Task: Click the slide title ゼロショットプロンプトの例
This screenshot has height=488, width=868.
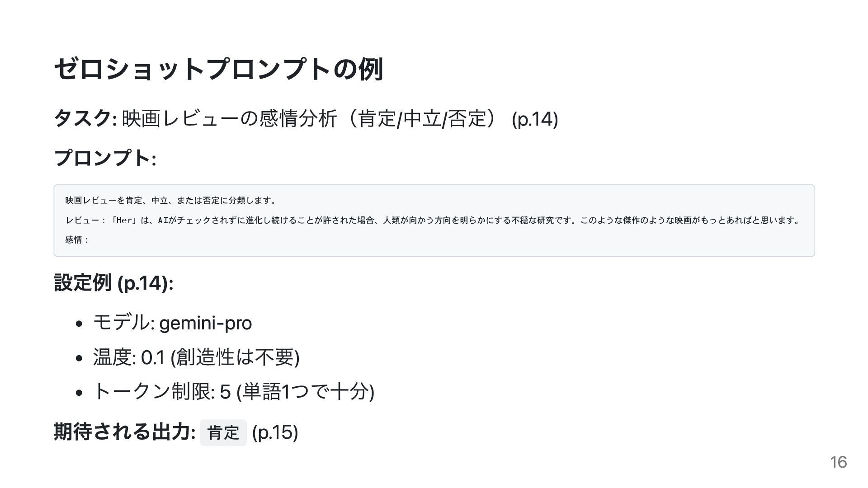Action: [218, 69]
